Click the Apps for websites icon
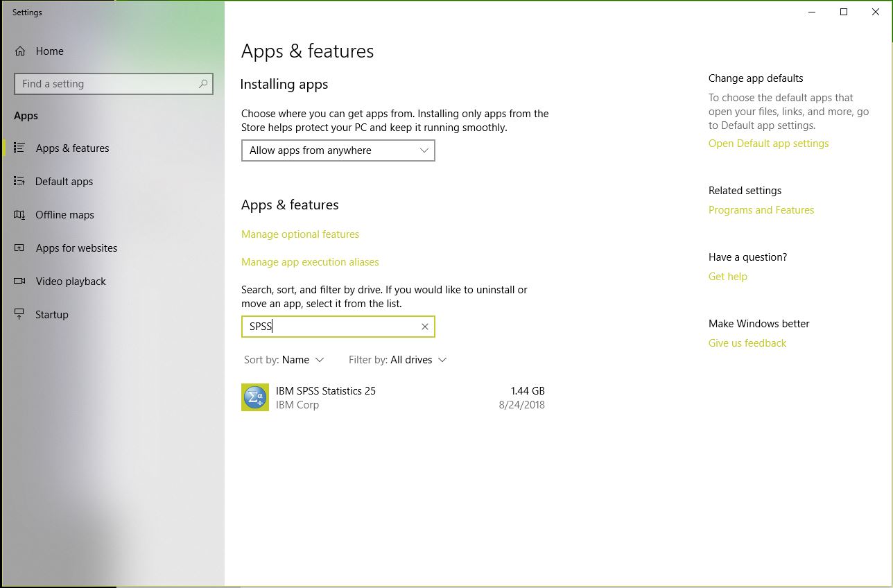This screenshot has height=588, width=893. point(19,248)
